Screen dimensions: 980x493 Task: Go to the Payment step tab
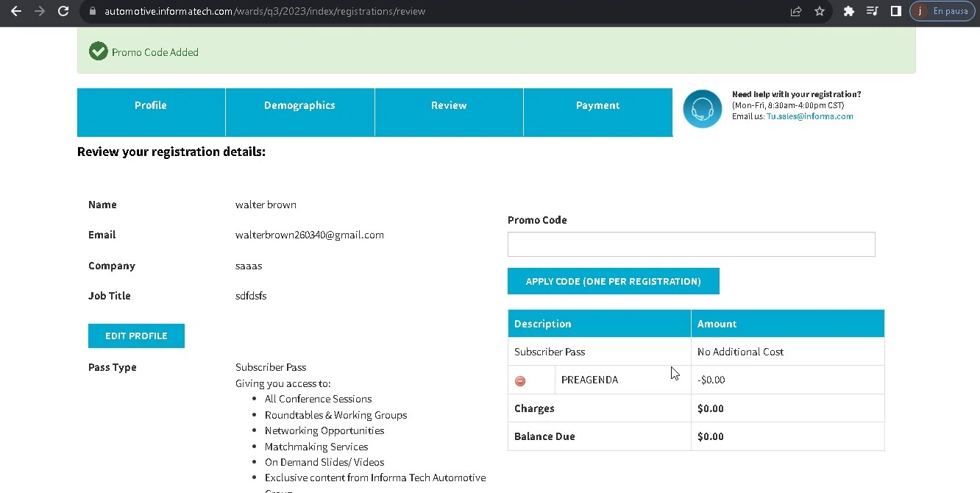coord(597,112)
